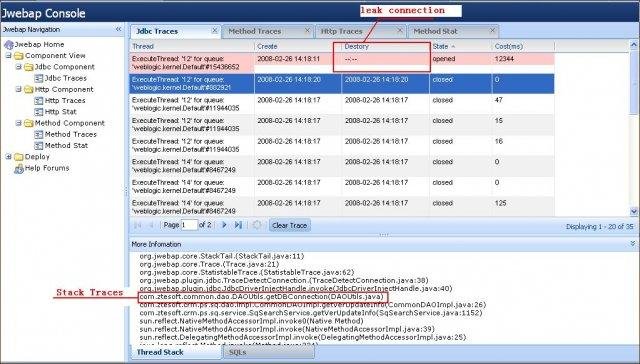Click the Method Traces tree item icon
This screenshot has height=364, width=640.
[39, 134]
